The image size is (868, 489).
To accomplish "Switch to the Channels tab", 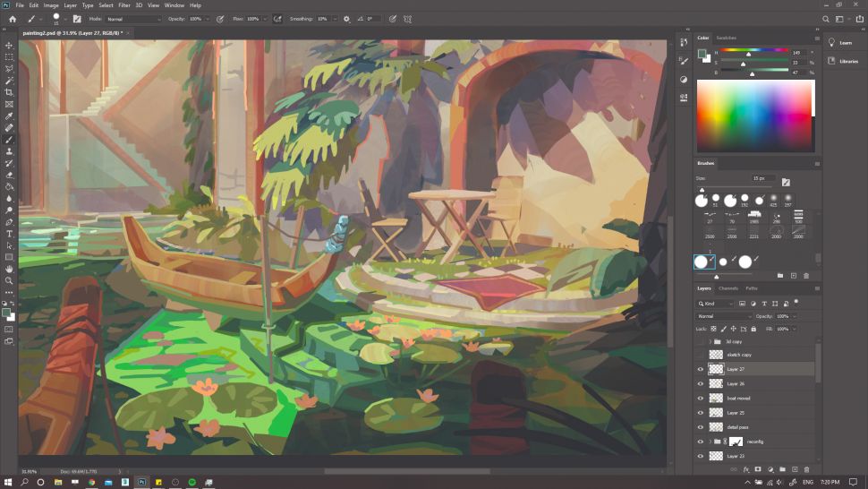I will [728, 288].
